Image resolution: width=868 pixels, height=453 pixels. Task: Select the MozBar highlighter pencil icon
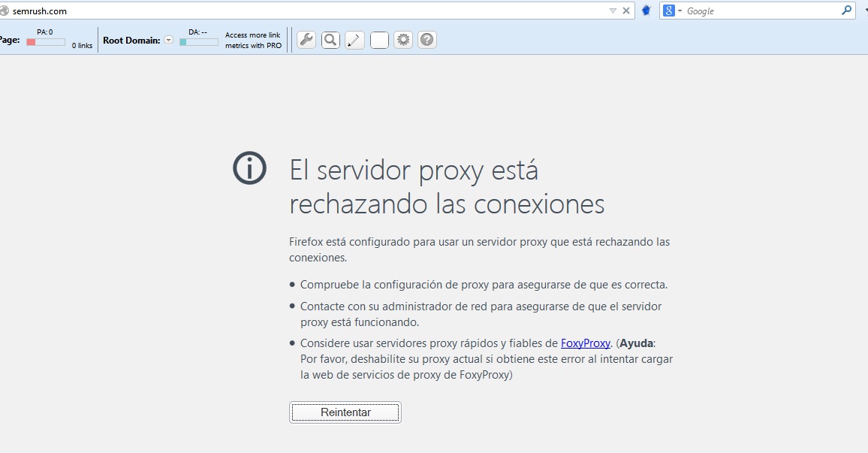click(354, 40)
